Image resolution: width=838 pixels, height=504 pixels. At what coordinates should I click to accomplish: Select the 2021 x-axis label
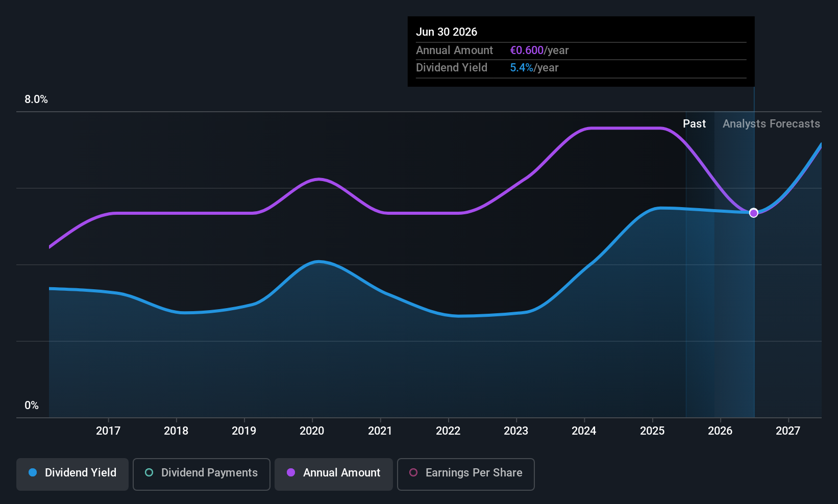(380, 431)
